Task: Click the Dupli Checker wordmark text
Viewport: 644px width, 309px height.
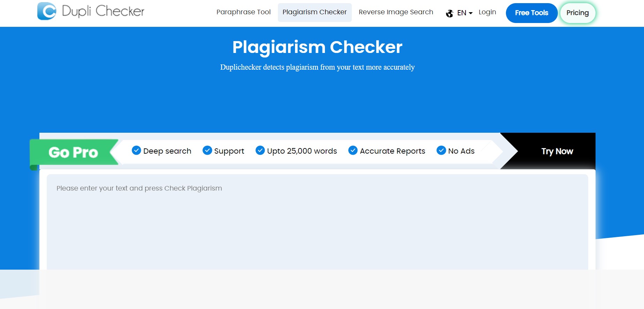Action: (103, 11)
